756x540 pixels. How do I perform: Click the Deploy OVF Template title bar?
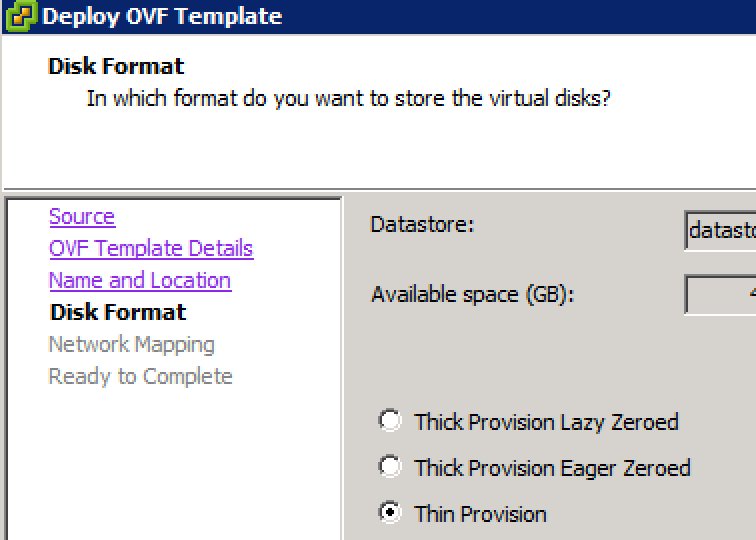[379, 16]
